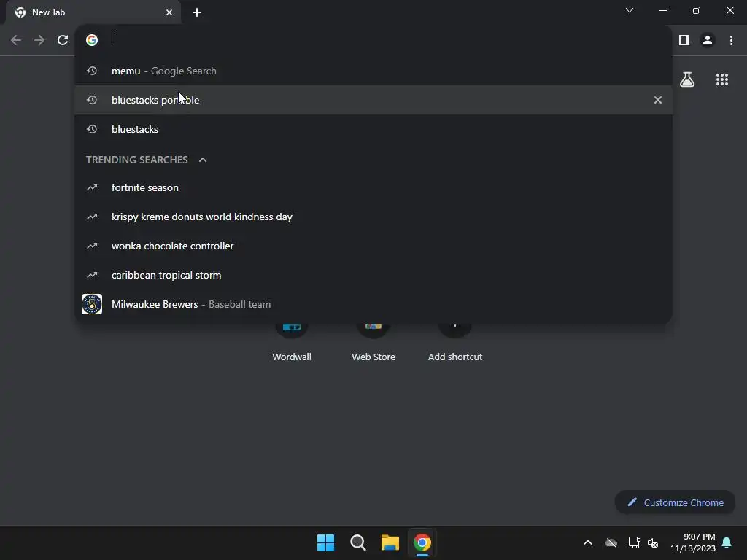
Task: Click the Milwaukee Brewers team logo
Action: [92, 304]
